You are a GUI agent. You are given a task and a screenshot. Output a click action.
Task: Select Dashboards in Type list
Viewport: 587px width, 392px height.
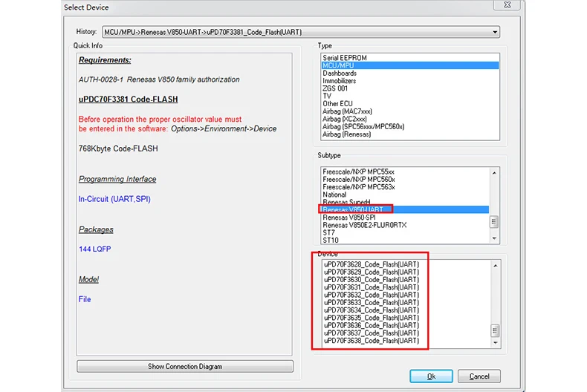[410, 73]
